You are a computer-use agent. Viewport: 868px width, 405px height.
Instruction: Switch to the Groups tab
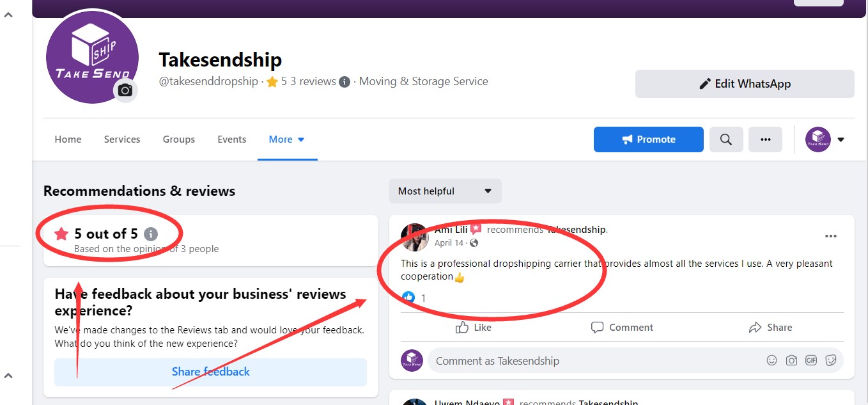[x=179, y=139]
